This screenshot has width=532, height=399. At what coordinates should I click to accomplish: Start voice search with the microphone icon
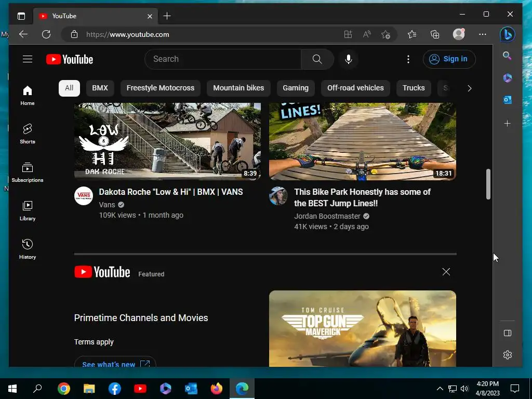(349, 59)
